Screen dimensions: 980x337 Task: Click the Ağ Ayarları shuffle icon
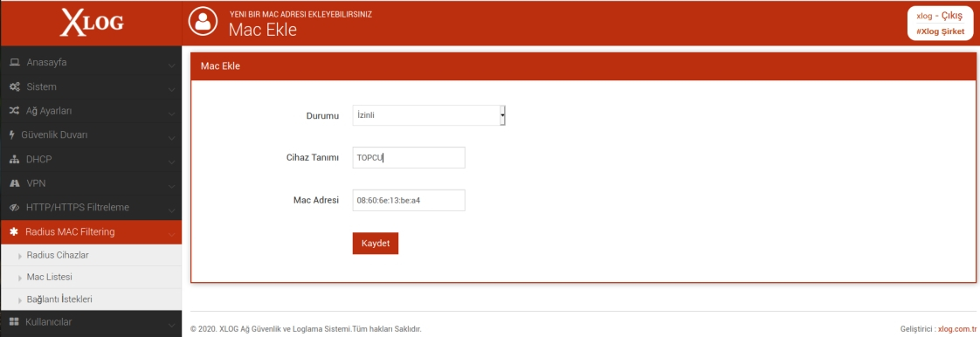click(x=15, y=111)
